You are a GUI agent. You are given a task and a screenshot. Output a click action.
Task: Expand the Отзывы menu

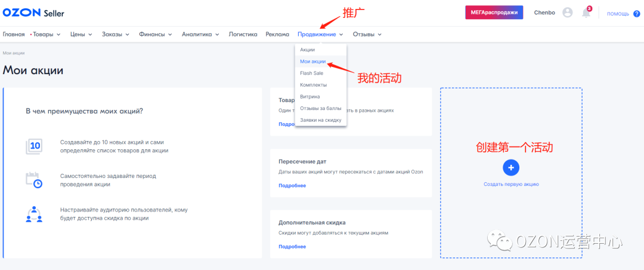[x=367, y=34]
